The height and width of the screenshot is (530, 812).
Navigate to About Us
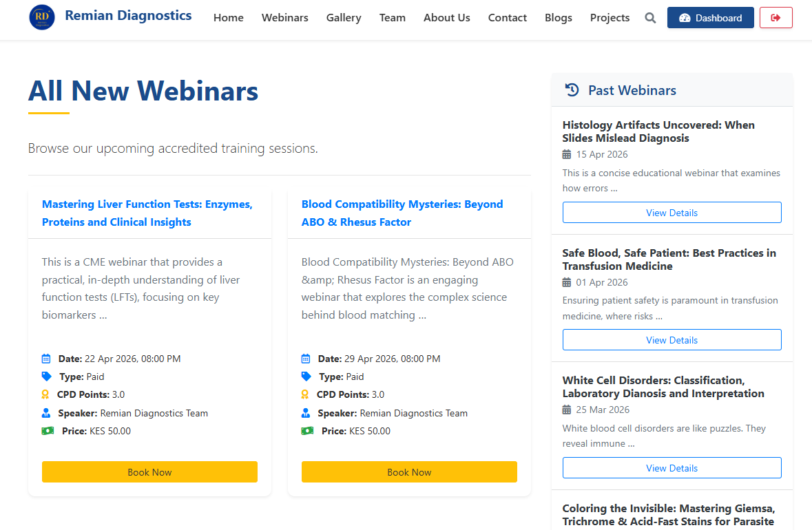point(446,18)
